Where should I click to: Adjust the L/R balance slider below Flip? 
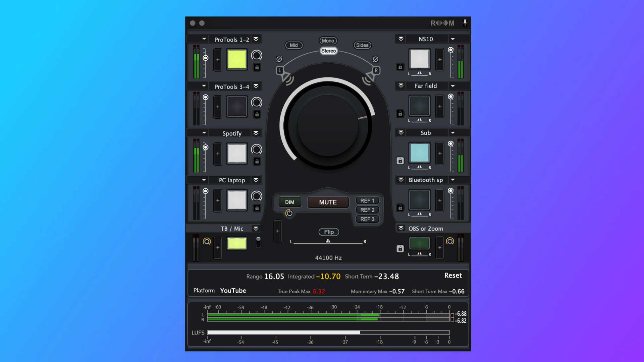pyautogui.click(x=328, y=241)
